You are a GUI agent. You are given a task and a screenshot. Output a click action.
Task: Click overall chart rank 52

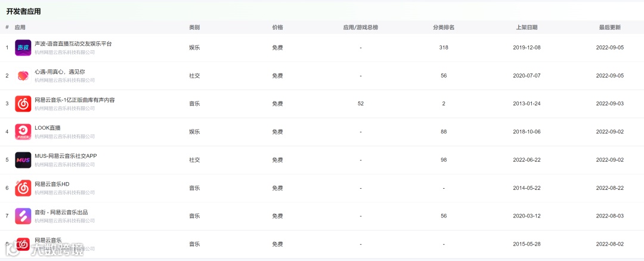point(361,104)
